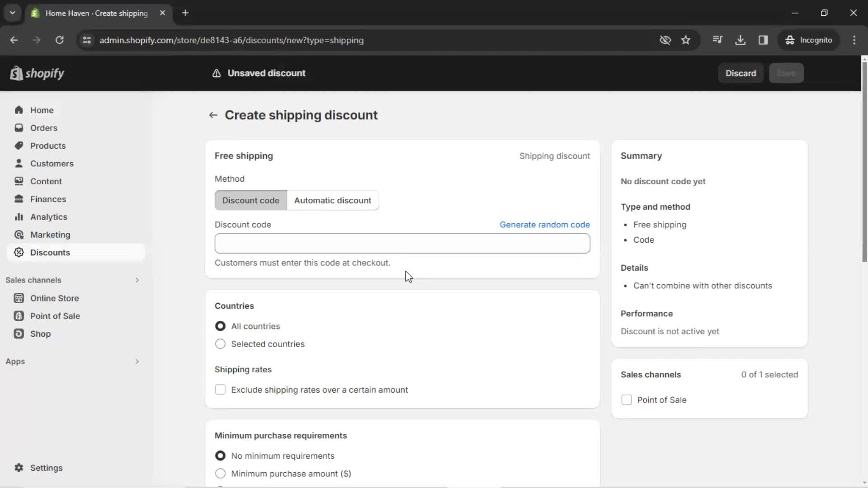This screenshot has height=488, width=868.
Task: Open the Orders section icon
Action: click(x=18, y=127)
